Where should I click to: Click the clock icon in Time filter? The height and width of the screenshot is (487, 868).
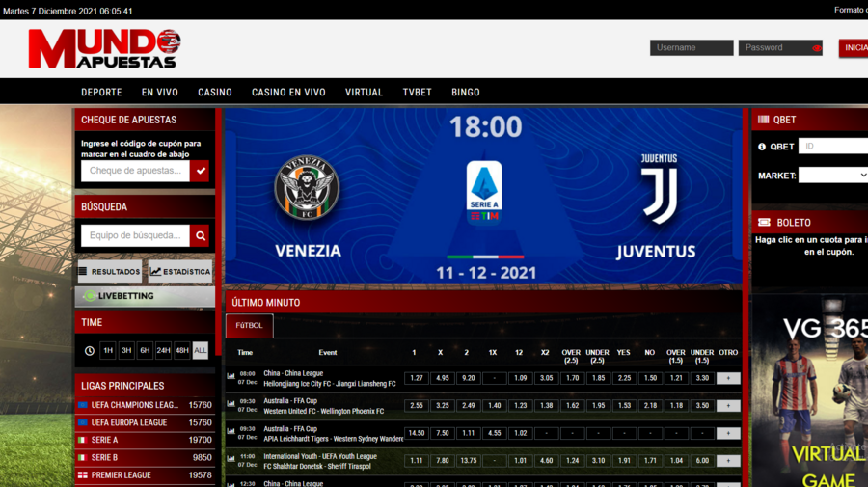89,350
